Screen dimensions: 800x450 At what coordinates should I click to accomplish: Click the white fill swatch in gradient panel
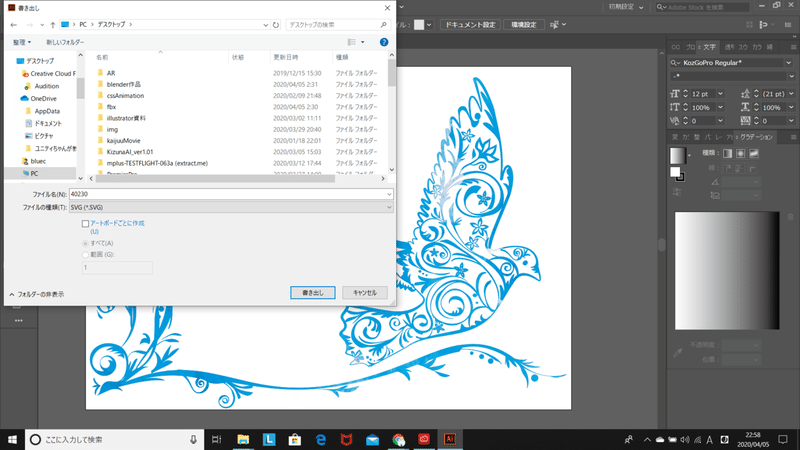[x=675, y=172]
